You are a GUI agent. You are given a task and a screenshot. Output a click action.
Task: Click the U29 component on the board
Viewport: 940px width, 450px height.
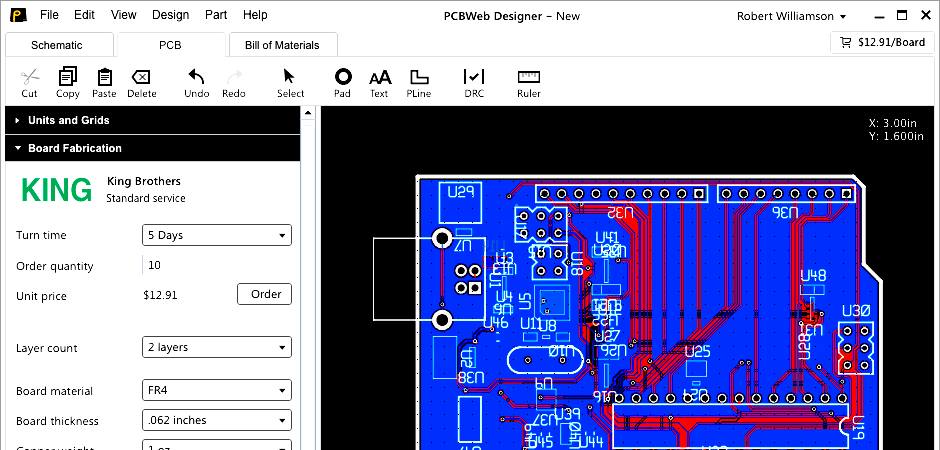460,202
